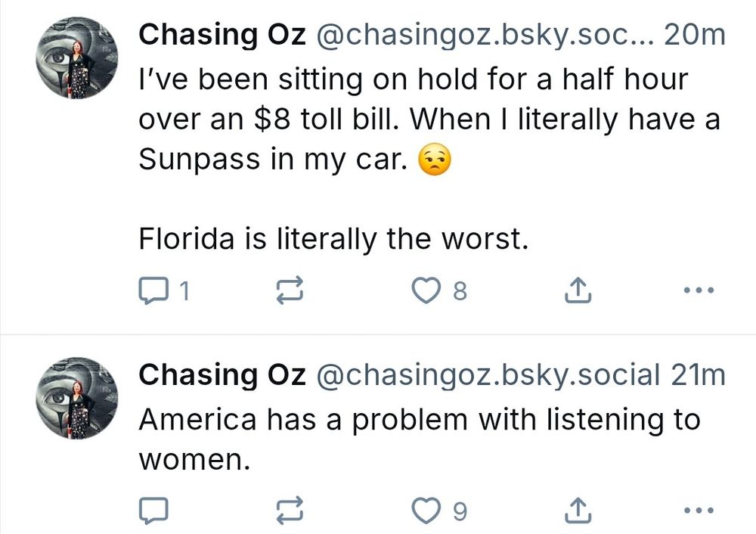Open the post text about Florida being the worst
Screen dimensions: 756x534
click(331, 239)
